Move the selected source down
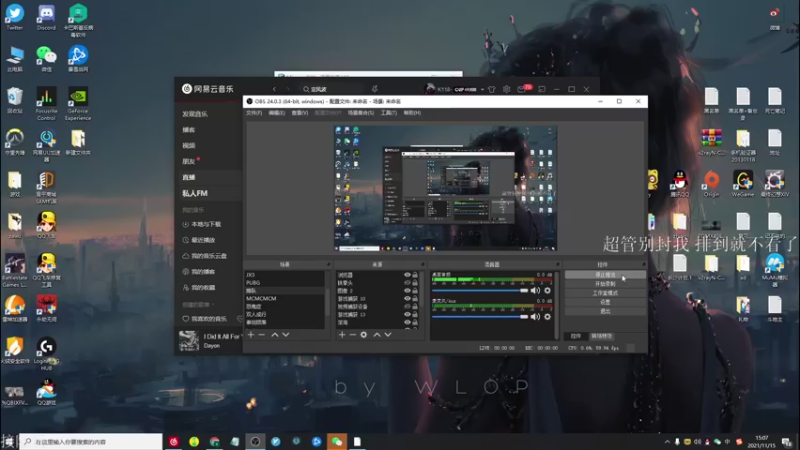Viewport: 800px width, 450px height. point(388,335)
